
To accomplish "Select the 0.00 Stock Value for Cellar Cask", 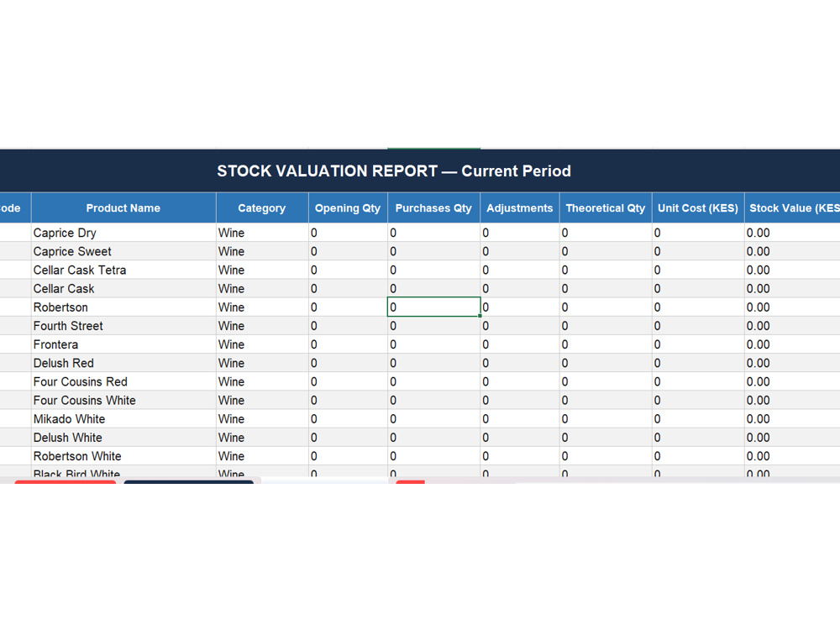I will tap(792, 289).
